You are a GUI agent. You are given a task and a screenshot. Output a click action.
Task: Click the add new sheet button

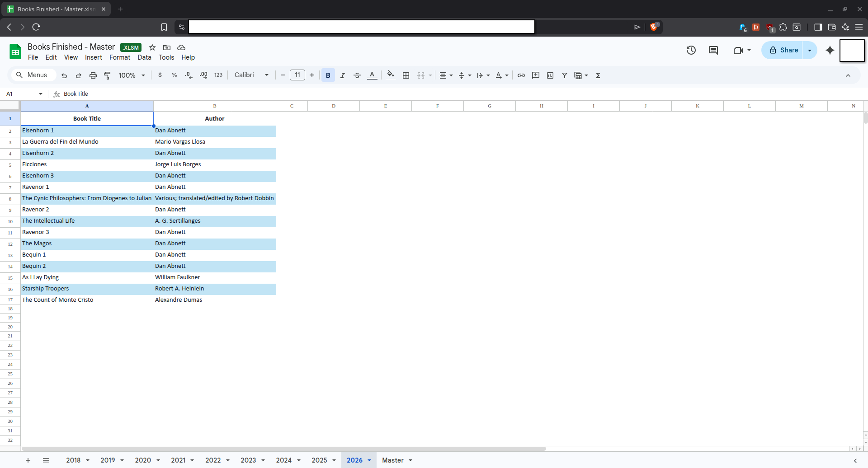click(28, 460)
